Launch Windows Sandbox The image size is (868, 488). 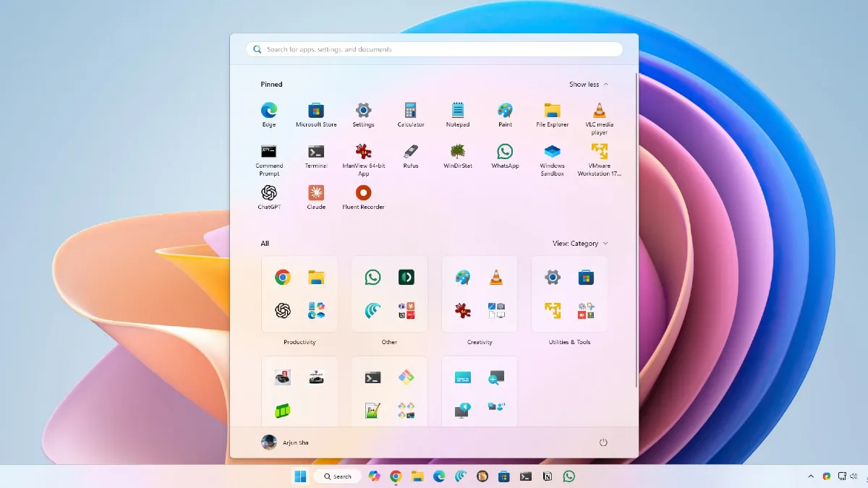[552, 154]
